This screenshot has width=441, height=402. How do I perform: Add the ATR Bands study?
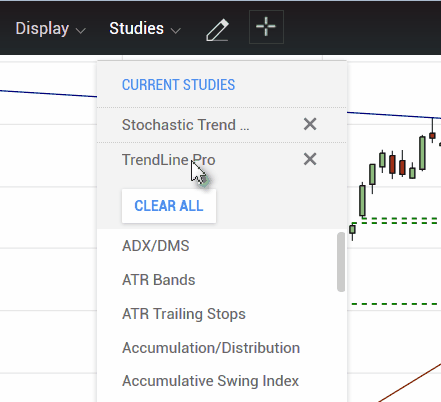(159, 280)
